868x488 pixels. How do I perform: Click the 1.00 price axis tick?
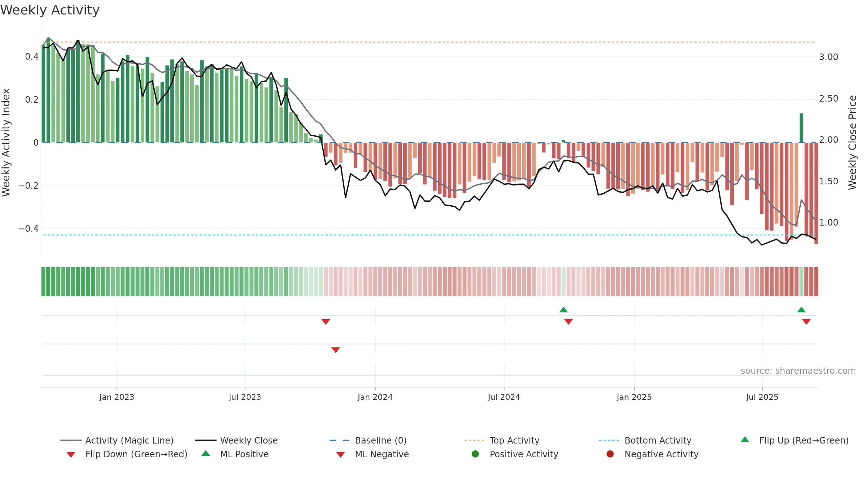(x=829, y=223)
